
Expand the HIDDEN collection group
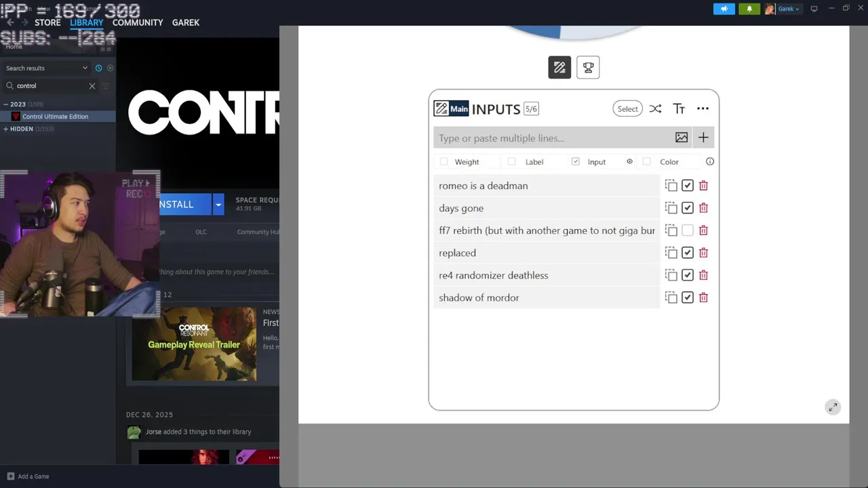pos(6,129)
